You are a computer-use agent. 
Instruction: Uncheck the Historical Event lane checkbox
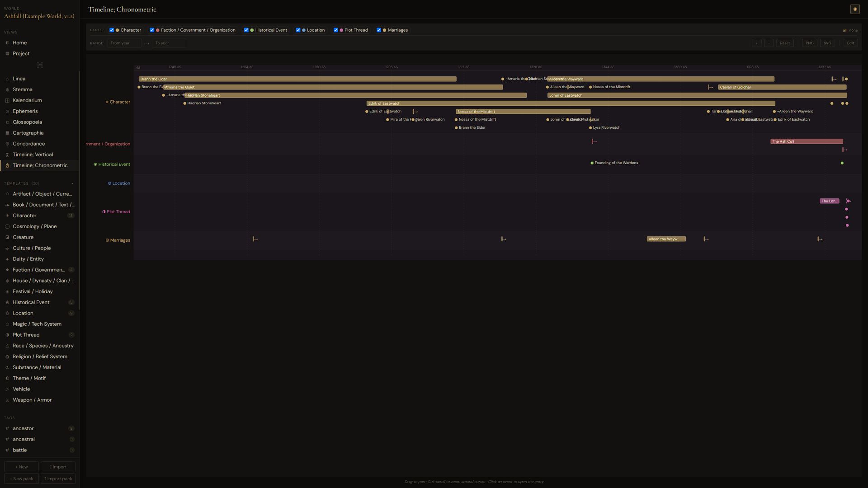click(x=246, y=30)
